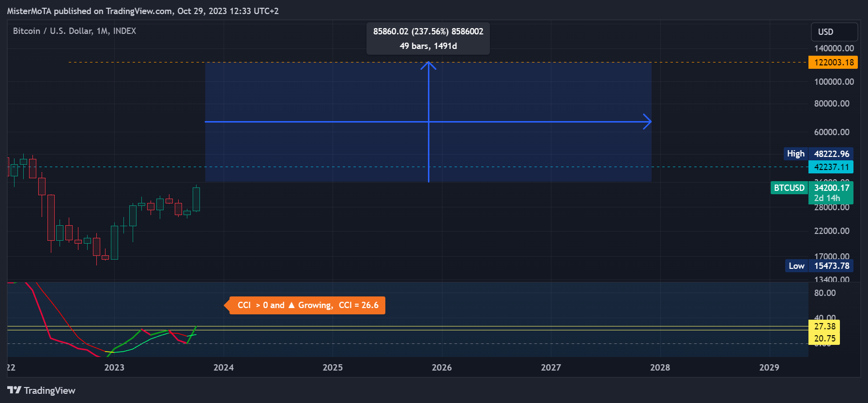
Task: Click the TradingView logo
Action: (42, 390)
